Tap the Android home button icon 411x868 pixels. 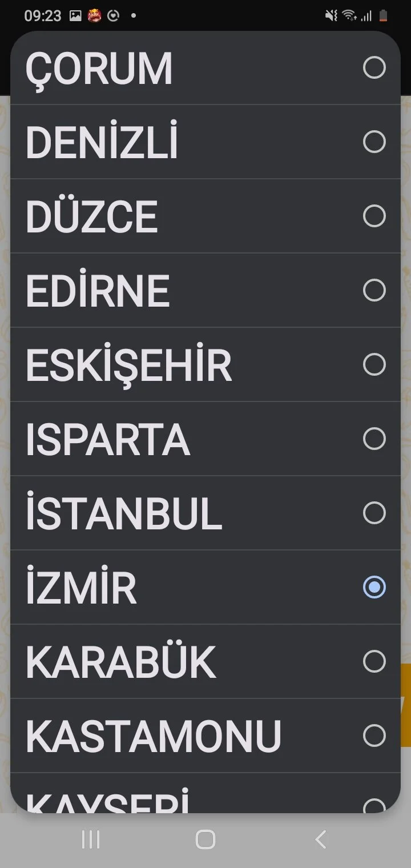pos(205,839)
